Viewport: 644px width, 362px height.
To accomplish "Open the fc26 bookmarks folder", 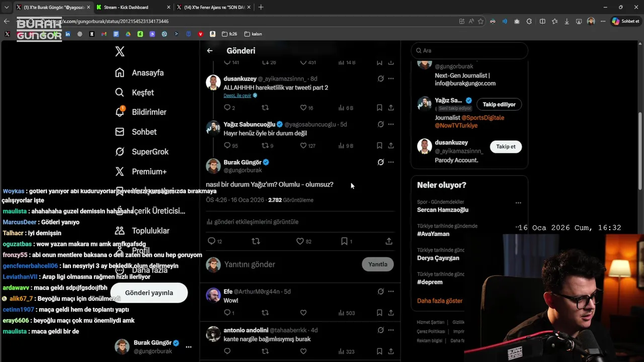I will [x=229, y=34].
